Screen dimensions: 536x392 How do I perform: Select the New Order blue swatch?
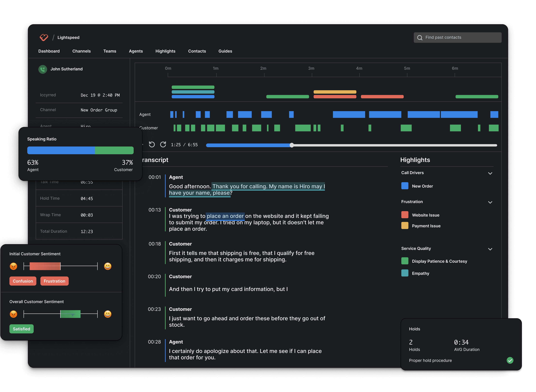[x=405, y=186]
